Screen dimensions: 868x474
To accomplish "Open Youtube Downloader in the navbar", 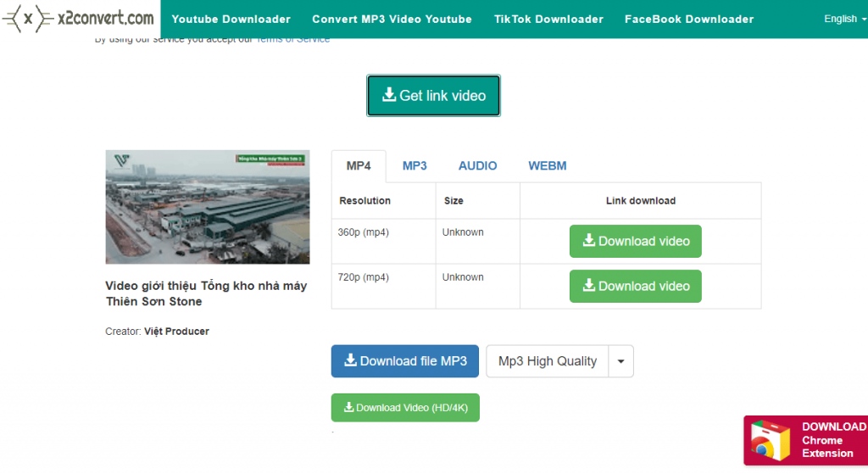I will tap(231, 19).
